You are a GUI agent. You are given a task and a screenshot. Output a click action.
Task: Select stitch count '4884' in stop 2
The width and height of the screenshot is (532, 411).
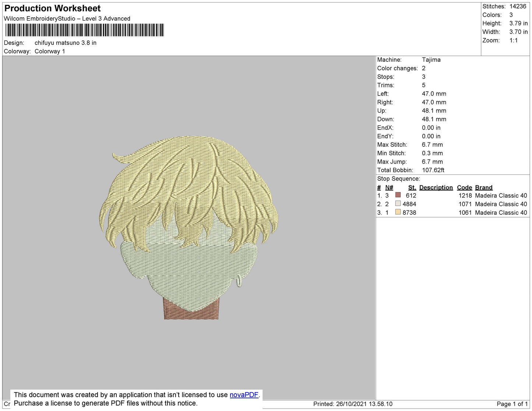(409, 204)
